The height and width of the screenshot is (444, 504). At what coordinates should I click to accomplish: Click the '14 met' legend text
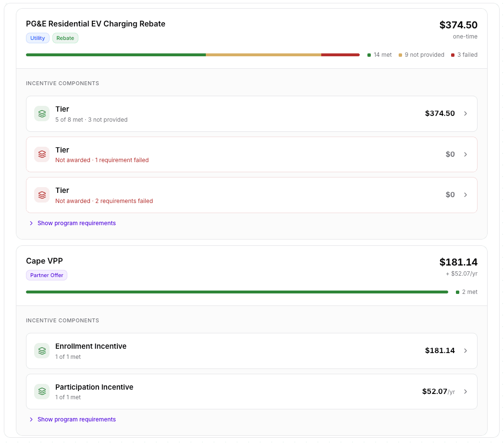(382, 55)
